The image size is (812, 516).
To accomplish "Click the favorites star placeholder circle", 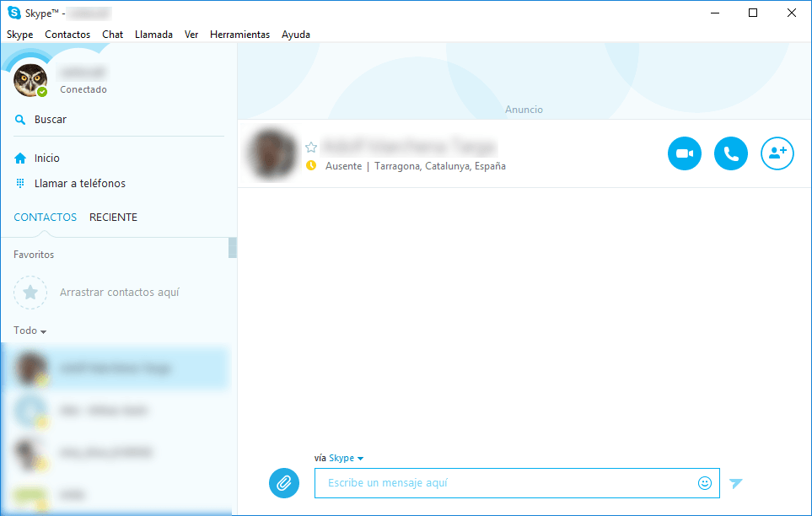I will (x=30, y=293).
